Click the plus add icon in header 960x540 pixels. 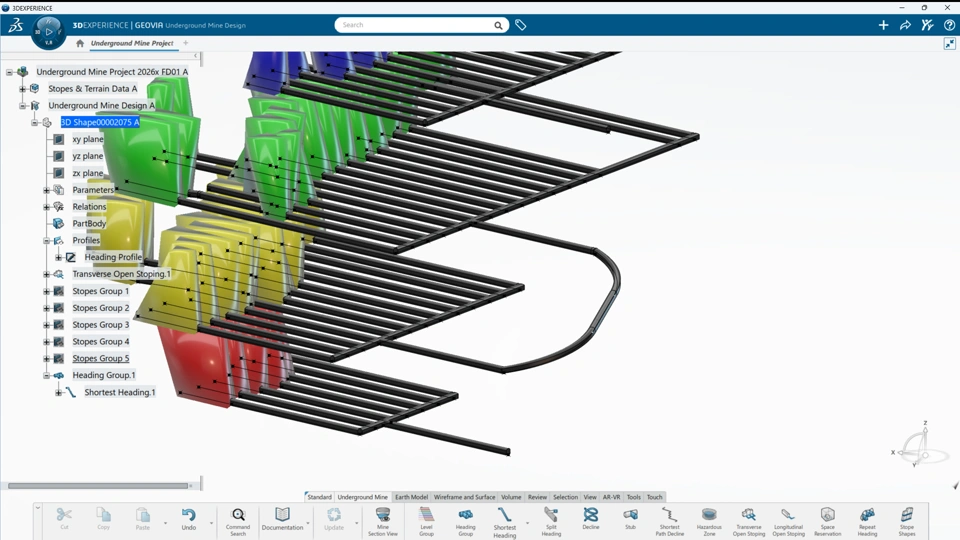(883, 25)
